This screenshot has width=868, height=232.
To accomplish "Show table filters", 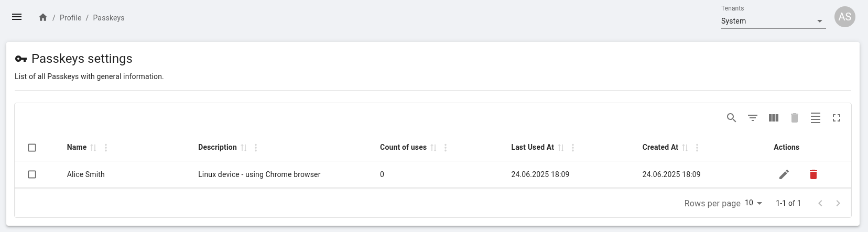I will [752, 118].
